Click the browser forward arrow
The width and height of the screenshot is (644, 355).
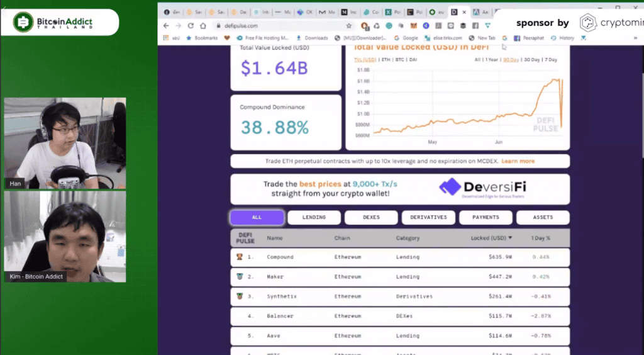click(x=178, y=25)
